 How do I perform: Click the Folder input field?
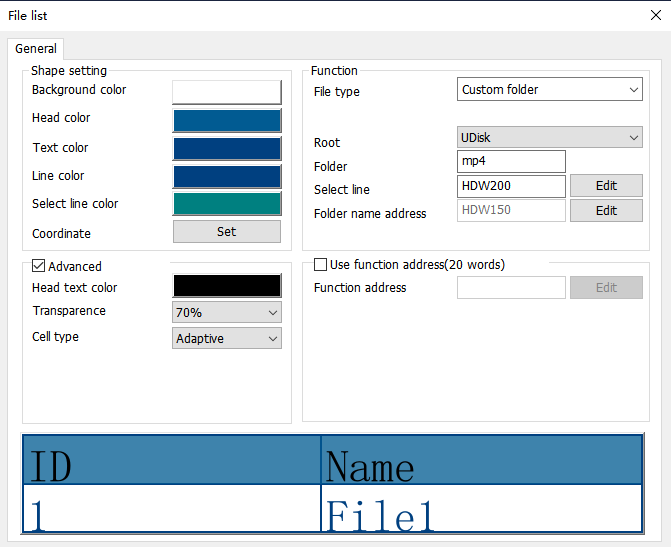pyautogui.click(x=511, y=161)
